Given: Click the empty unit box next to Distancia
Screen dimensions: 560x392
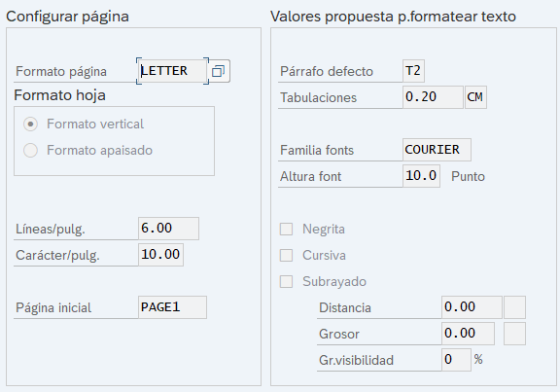Looking at the screenshot, I should [514, 307].
